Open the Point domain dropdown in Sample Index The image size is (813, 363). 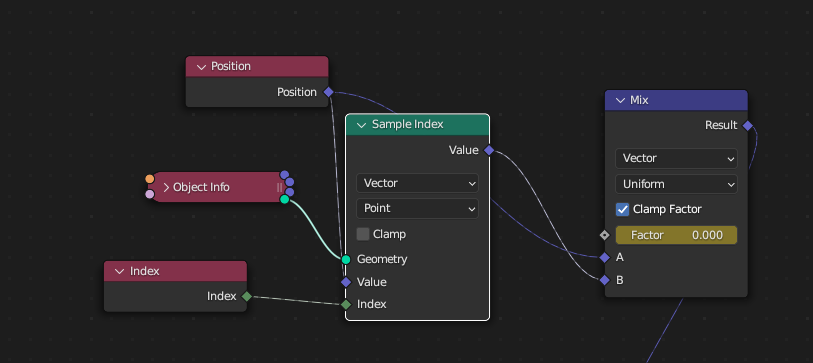(x=417, y=208)
